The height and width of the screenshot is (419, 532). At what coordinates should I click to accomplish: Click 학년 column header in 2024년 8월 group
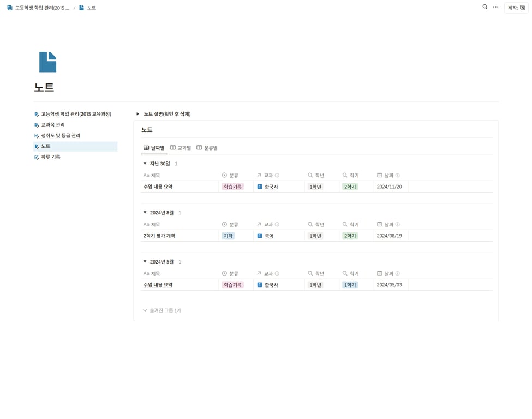(316, 225)
